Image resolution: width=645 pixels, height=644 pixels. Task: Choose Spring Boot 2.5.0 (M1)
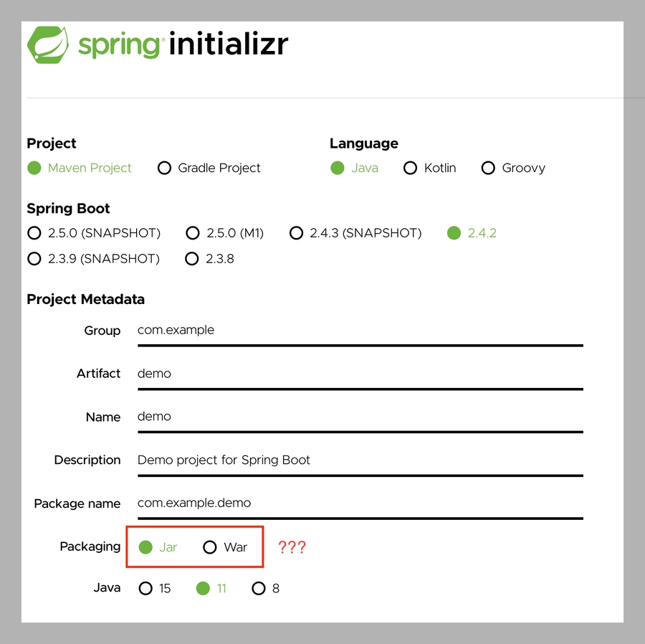tap(193, 233)
